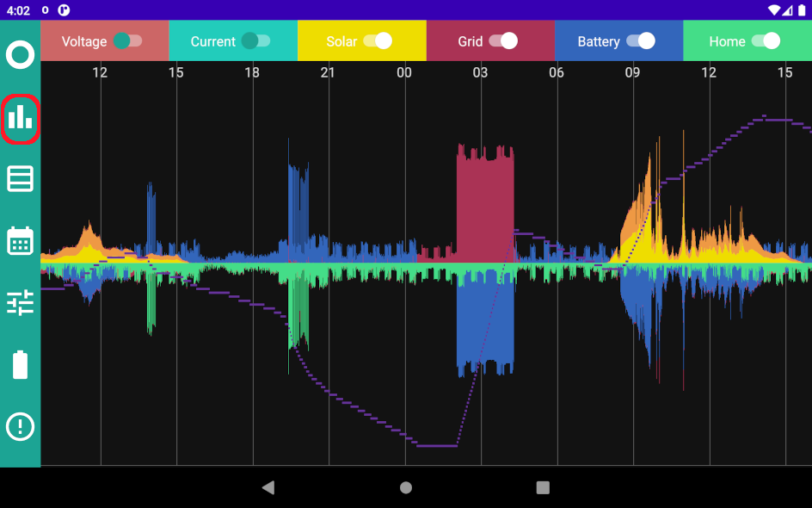Screen dimensions: 812x508
Task: Click the 18 time axis label
Action: [252, 72]
